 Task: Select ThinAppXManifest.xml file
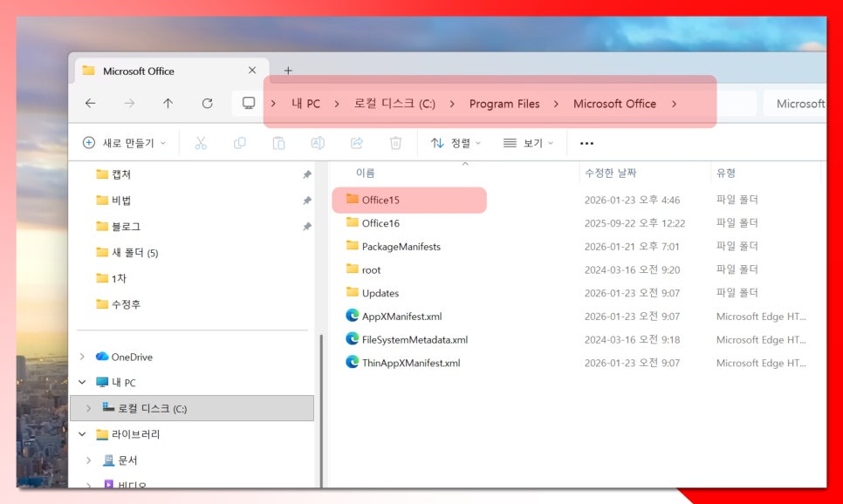(402, 363)
